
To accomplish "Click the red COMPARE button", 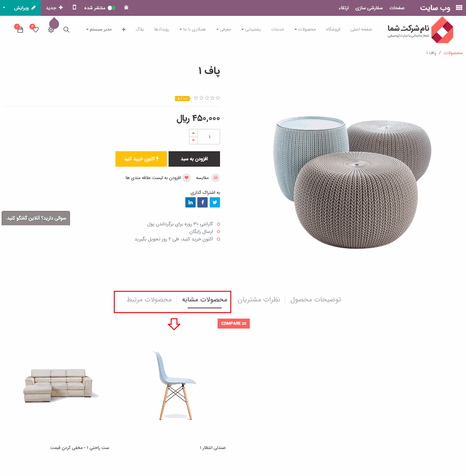I will tap(233, 323).
